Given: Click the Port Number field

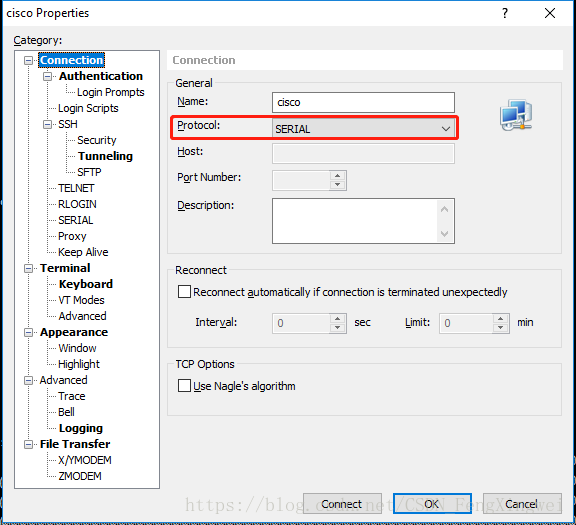Looking at the screenshot, I should [301, 180].
